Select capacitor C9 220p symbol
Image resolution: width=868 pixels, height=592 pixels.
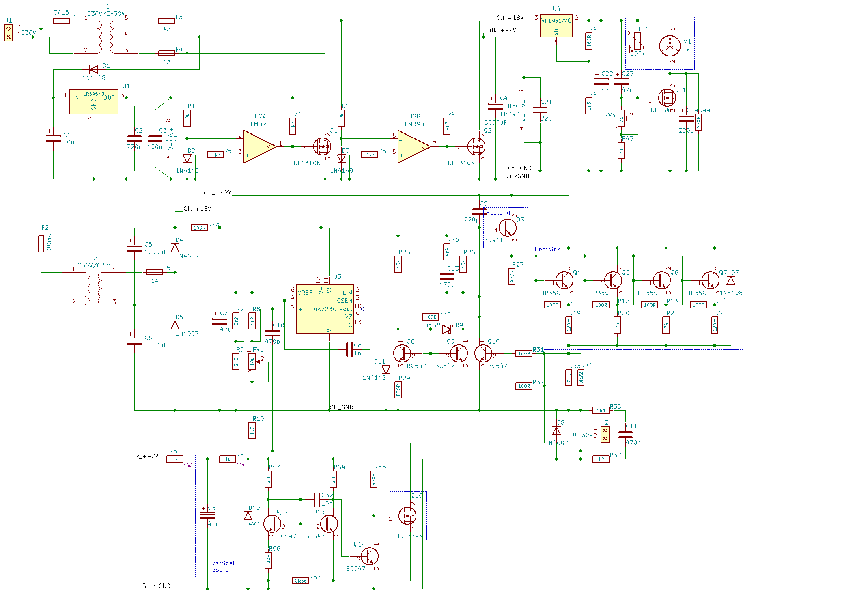[x=479, y=211]
